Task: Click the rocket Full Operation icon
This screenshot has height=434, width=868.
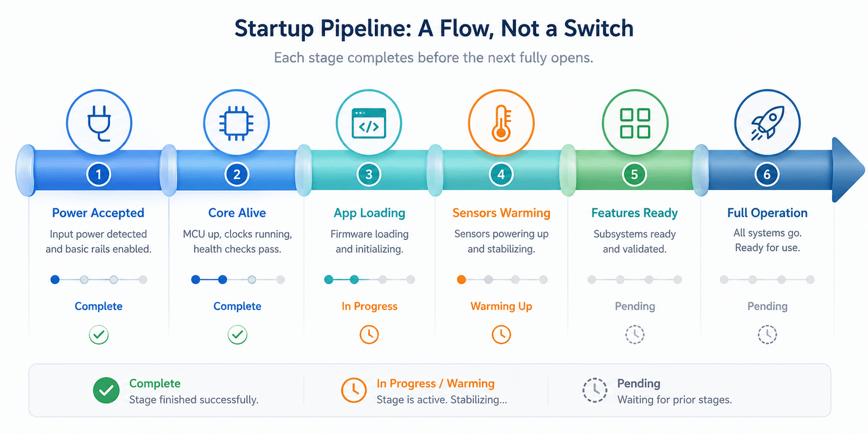Action: 767,123
